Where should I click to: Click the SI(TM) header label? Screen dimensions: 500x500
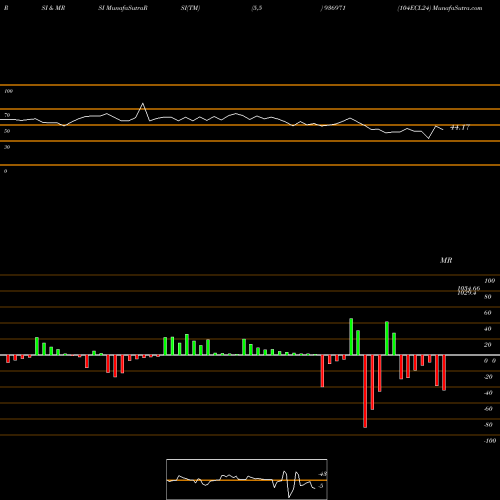point(190,8)
